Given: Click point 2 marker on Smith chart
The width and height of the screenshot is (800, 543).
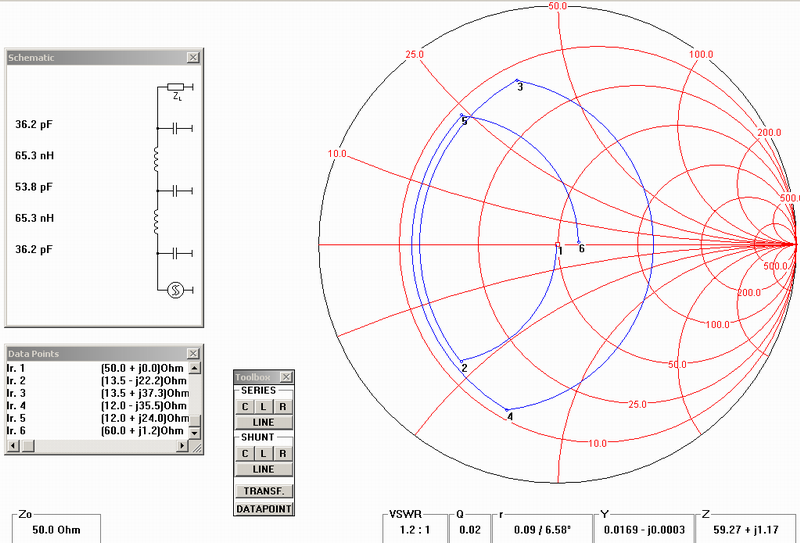Looking at the screenshot, I should pyautogui.click(x=462, y=361).
